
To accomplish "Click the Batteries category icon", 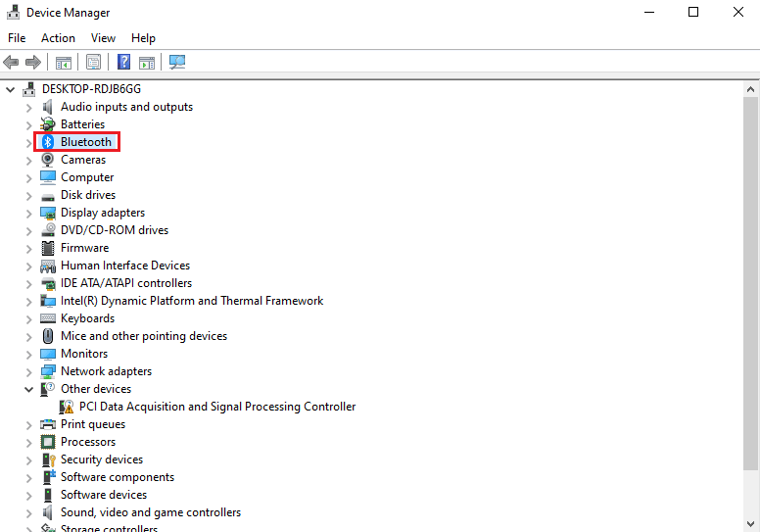I will (47, 124).
